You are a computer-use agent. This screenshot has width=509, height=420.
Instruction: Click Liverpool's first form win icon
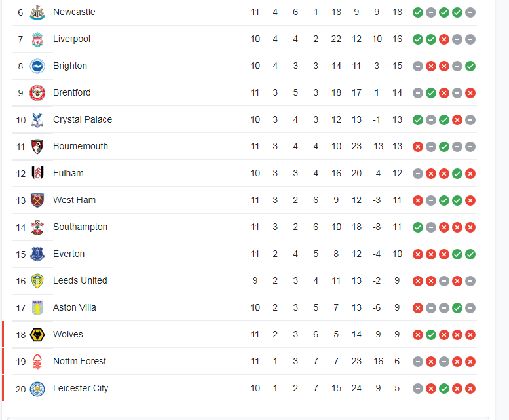[418, 39]
